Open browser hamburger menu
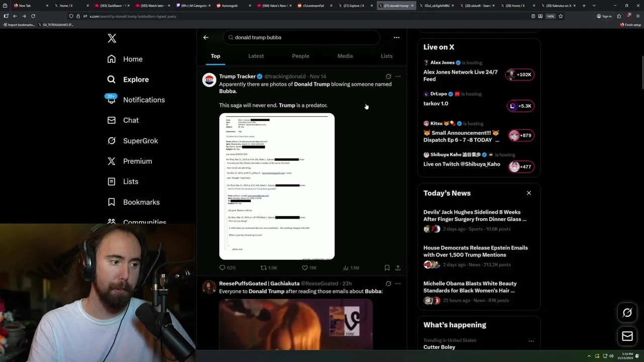The image size is (644, 362). click(637, 16)
